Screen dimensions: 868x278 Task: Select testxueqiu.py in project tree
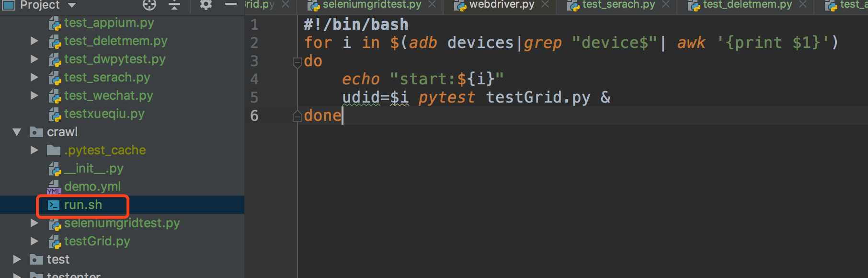tap(104, 114)
